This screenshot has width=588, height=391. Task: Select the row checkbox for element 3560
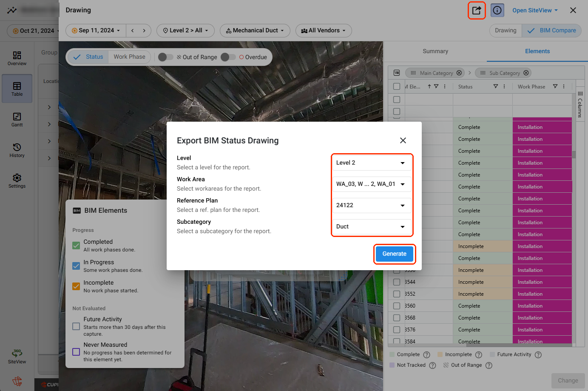tap(397, 306)
